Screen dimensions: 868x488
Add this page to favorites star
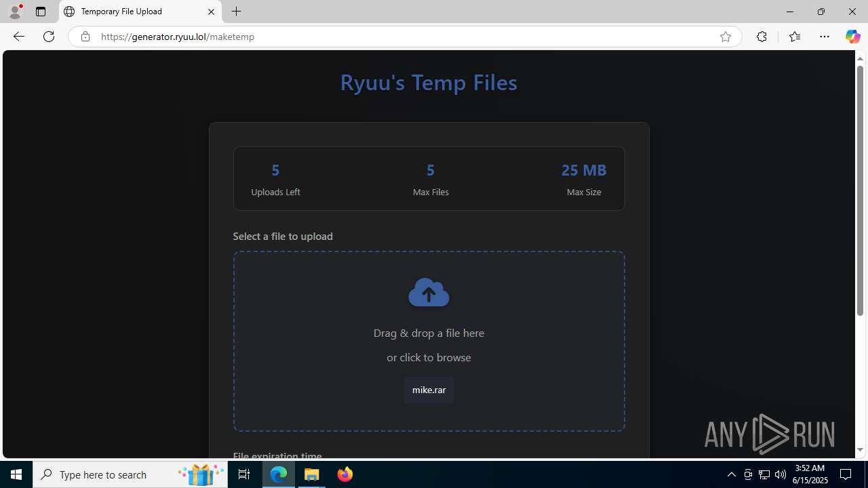pyautogui.click(x=725, y=37)
